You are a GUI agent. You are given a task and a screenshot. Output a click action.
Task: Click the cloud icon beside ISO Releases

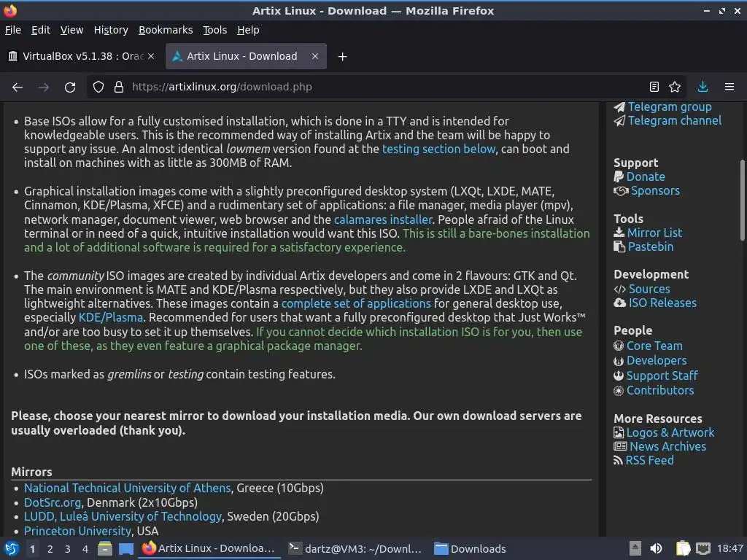point(620,303)
